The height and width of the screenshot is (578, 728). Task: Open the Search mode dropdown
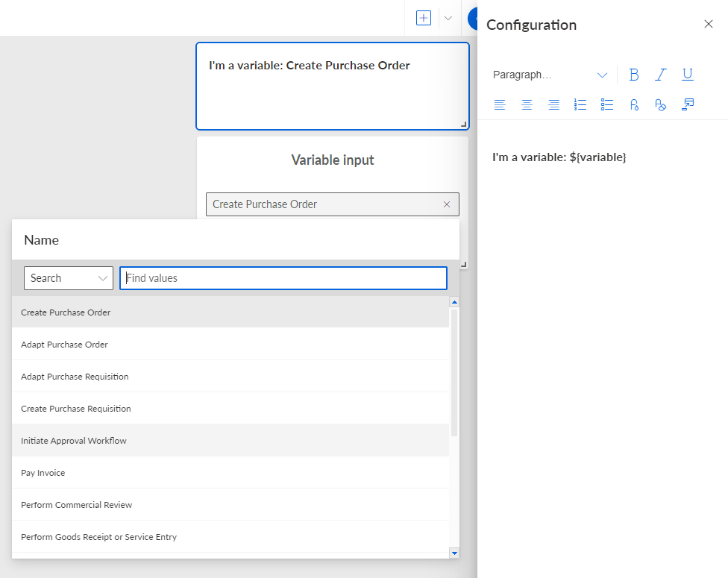(69, 278)
